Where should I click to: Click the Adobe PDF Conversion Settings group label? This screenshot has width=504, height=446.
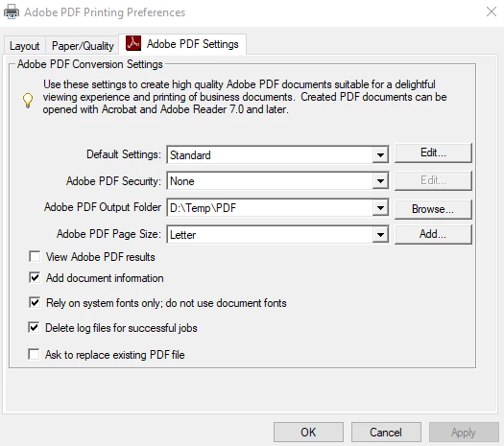90,64
